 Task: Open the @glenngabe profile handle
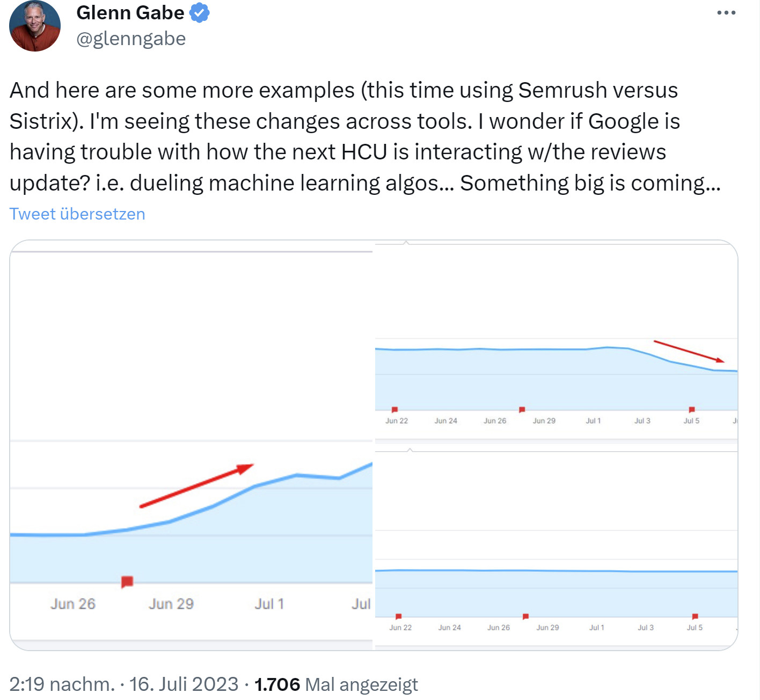(x=131, y=38)
